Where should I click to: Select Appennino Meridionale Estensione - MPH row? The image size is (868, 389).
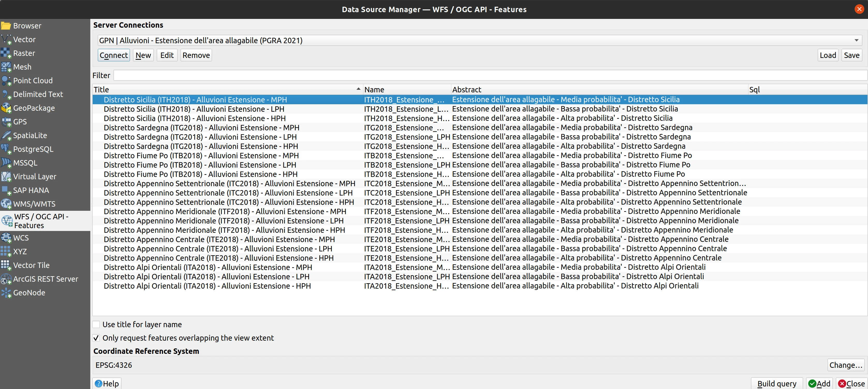(480, 212)
